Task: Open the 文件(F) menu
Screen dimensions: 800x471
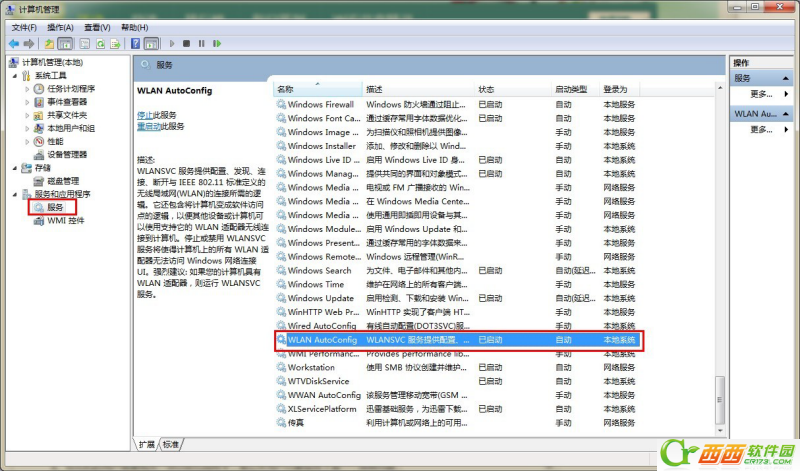Action: pyautogui.click(x=24, y=28)
